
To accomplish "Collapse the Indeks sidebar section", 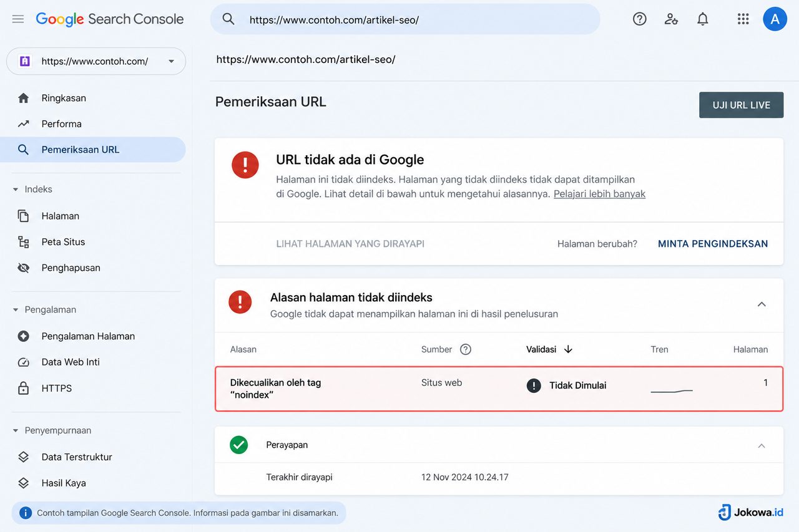I will [16, 190].
